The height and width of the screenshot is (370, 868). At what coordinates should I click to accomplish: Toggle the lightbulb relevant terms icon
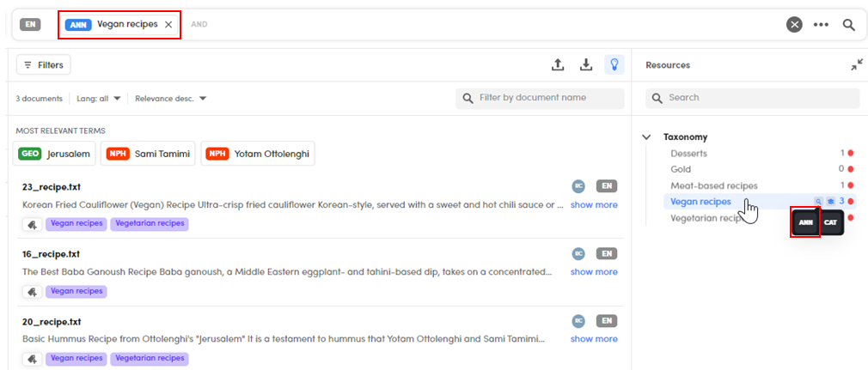[614, 64]
